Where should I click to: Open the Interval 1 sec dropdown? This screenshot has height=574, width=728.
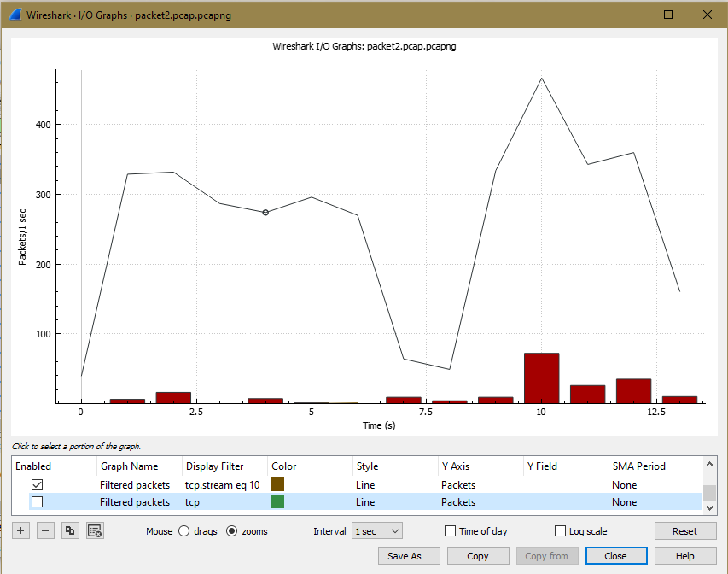[x=377, y=531]
